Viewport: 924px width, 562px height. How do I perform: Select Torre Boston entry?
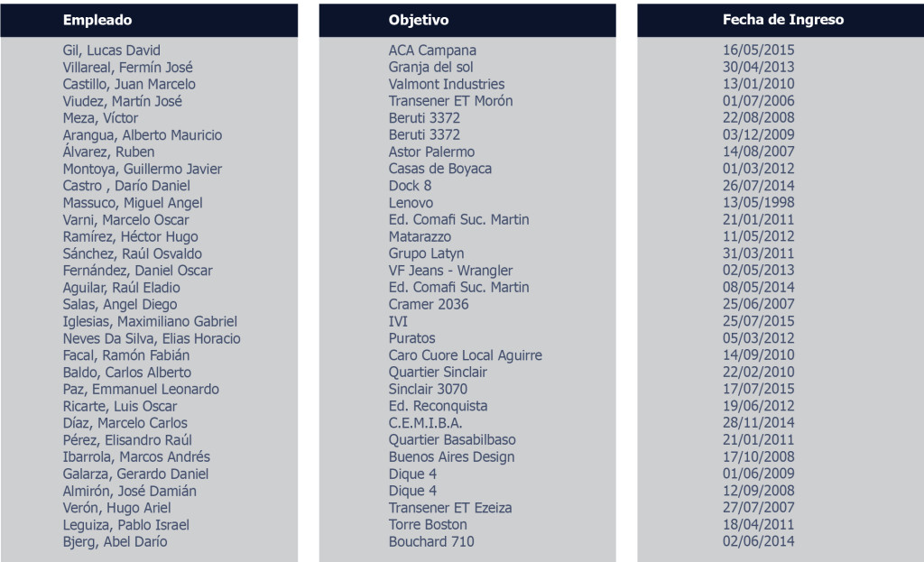pyautogui.click(x=427, y=525)
